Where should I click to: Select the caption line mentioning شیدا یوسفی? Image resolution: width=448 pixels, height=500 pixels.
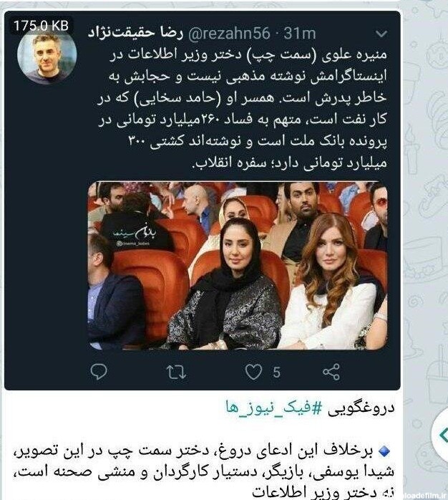pos(204,472)
